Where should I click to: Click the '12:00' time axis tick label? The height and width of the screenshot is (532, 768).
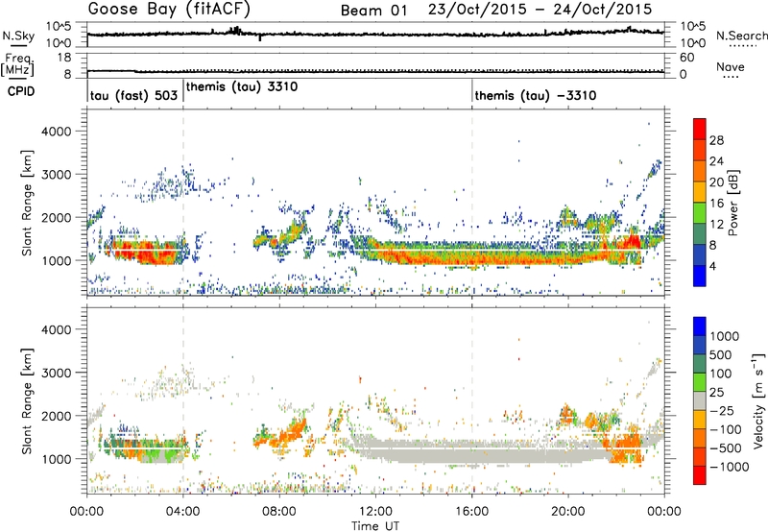click(375, 512)
